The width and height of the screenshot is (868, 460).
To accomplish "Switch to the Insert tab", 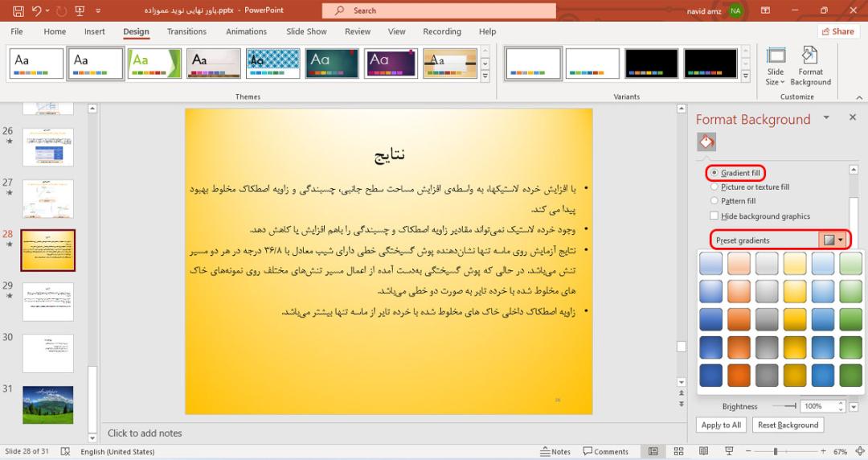I will [94, 31].
